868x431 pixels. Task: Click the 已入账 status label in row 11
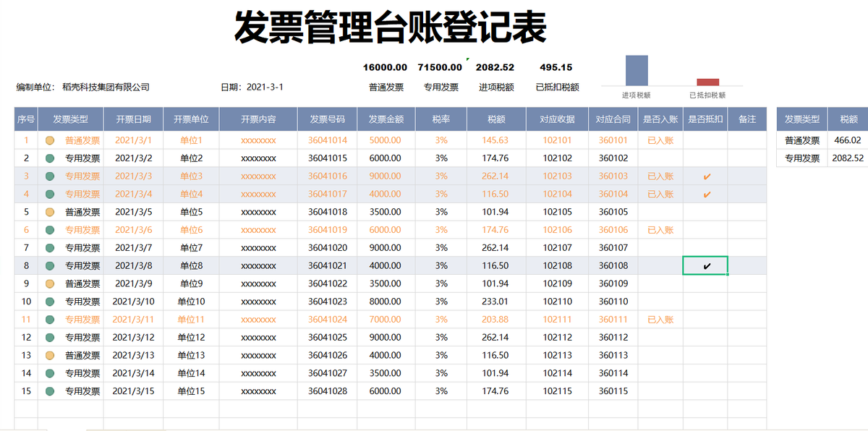pos(660,319)
